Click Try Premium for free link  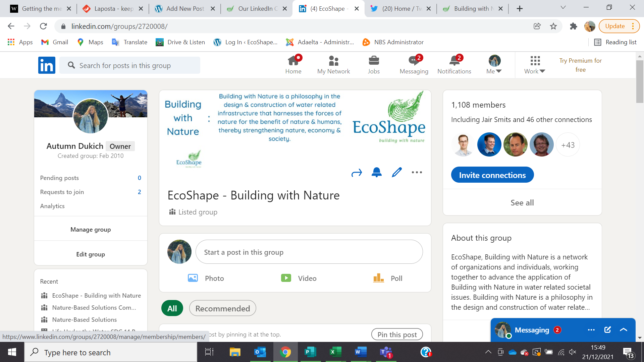[580, 65]
